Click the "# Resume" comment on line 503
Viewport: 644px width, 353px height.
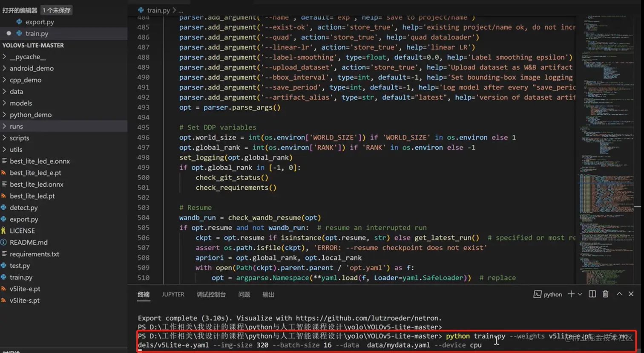click(x=195, y=208)
